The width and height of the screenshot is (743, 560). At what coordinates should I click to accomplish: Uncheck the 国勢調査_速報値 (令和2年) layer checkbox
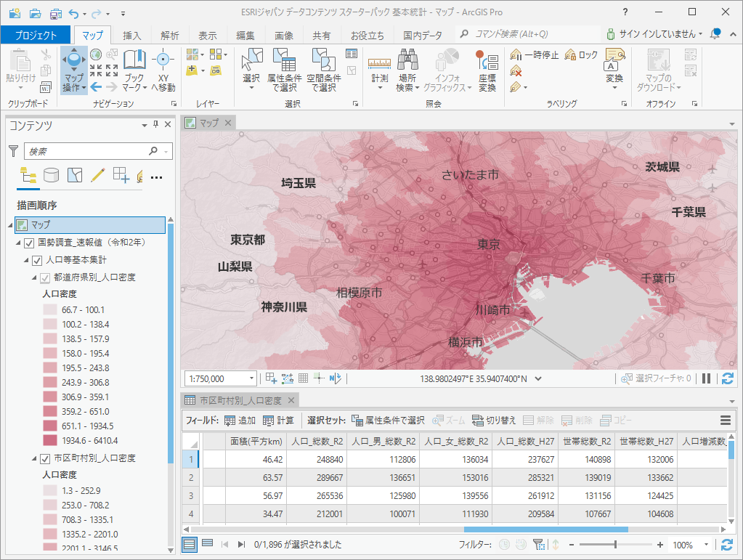pos(29,243)
